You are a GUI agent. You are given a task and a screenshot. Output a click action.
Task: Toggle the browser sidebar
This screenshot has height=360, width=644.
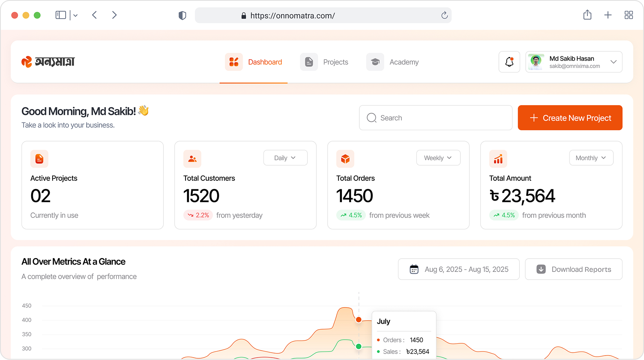[61, 15]
